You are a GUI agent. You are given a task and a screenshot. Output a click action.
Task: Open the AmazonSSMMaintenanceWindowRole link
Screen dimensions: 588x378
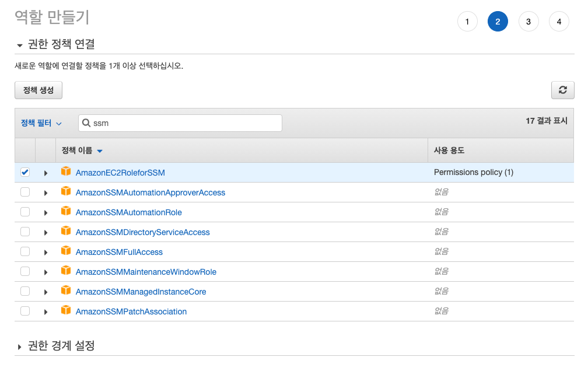point(146,272)
